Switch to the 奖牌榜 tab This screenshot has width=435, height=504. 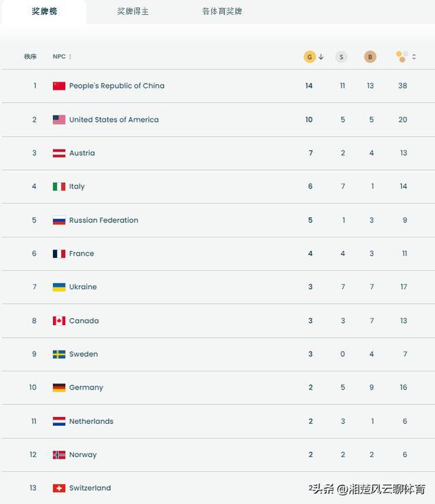(x=45, y=12)
